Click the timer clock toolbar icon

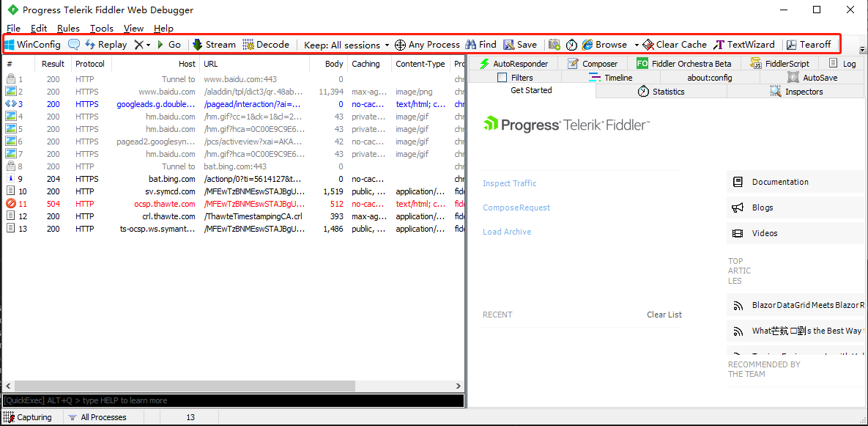point(571,45)
